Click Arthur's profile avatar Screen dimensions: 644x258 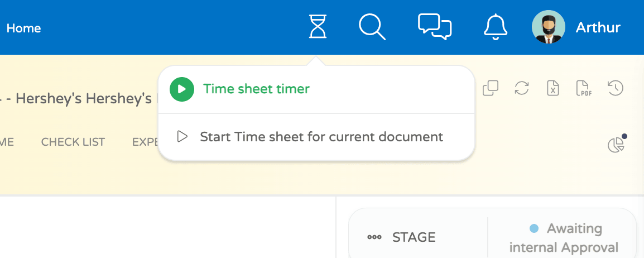coord(549,27)
